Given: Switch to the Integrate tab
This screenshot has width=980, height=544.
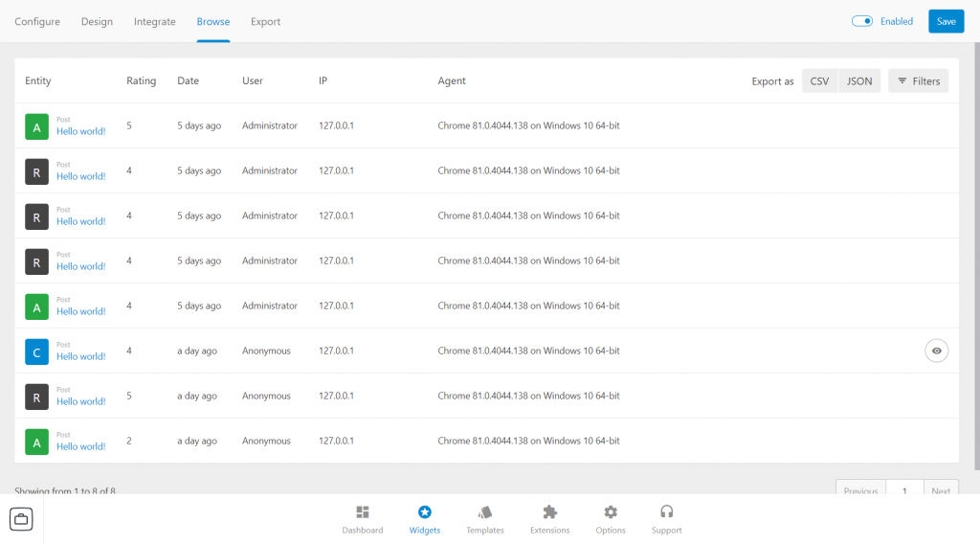Looking at the screenshot, I should pyautogui.click(x=154, y=21).
